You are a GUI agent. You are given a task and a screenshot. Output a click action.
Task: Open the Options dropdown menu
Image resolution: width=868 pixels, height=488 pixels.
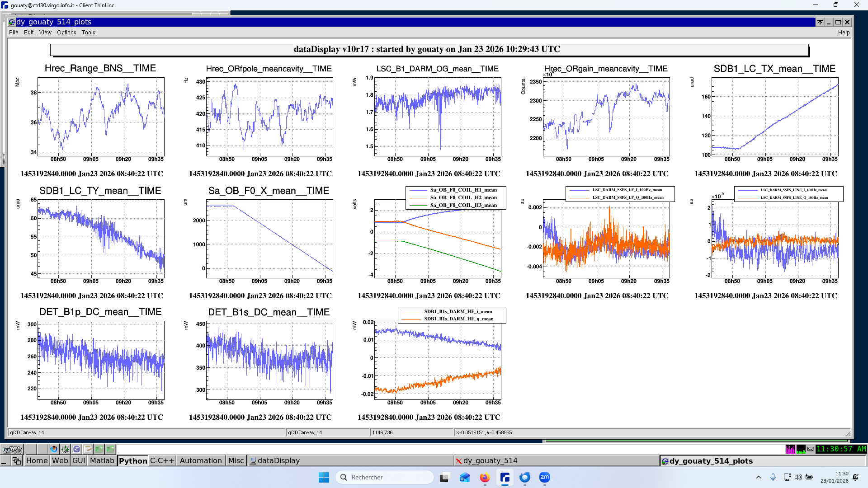pyautogui.click(x=66, y=33)
